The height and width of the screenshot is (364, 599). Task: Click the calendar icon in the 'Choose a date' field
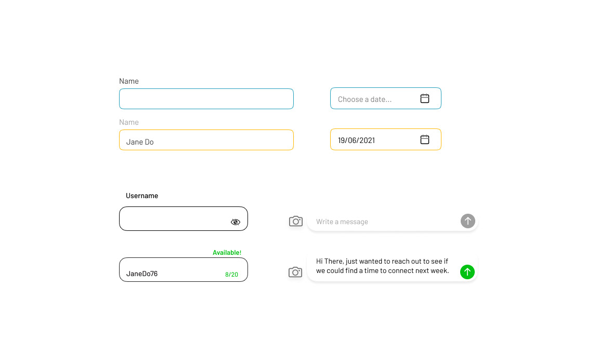(425, 99)
